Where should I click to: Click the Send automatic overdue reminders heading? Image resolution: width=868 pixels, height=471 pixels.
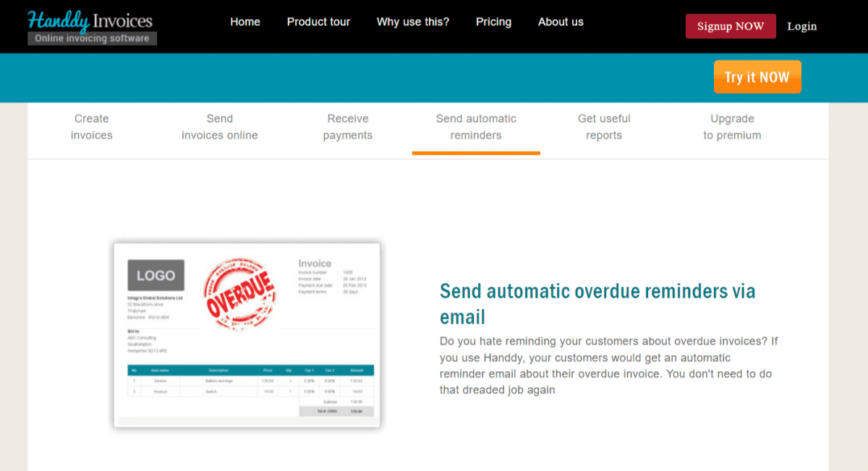(597, 303)
